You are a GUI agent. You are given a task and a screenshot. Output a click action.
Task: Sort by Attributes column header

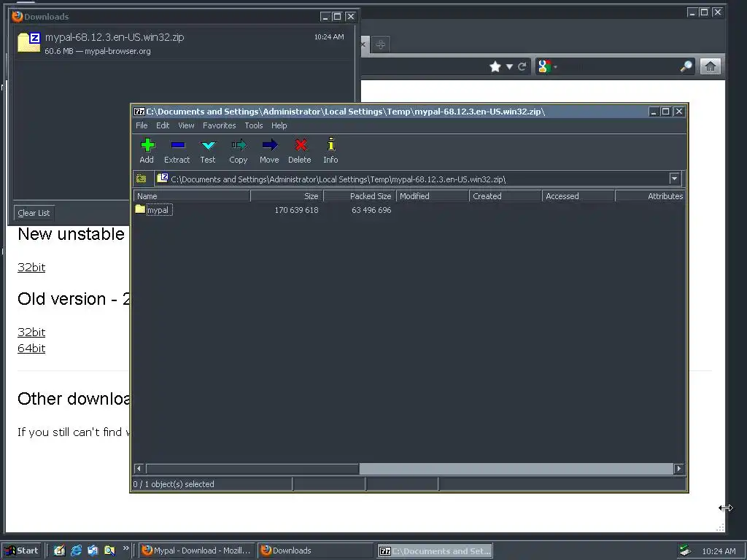(x=650, y=196)
